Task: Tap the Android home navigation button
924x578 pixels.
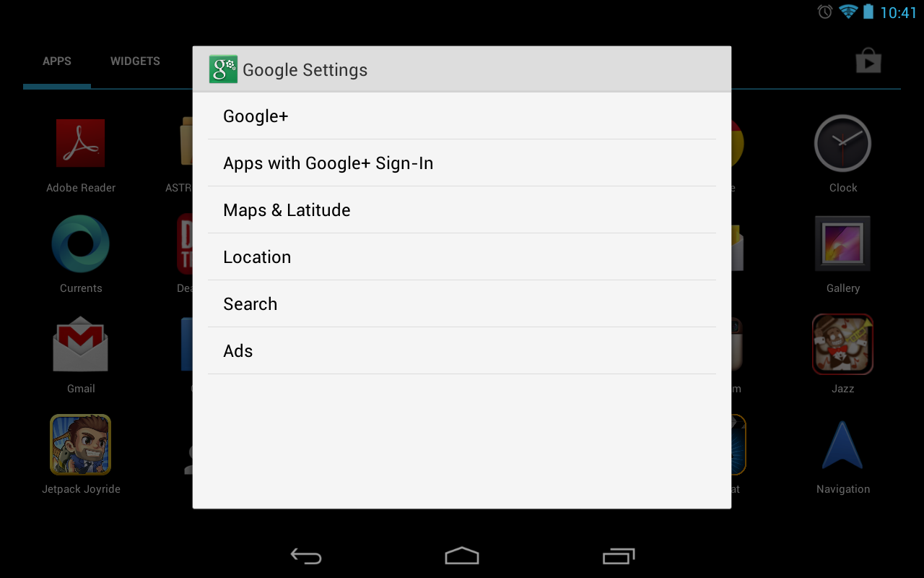Action: [462, 556]
